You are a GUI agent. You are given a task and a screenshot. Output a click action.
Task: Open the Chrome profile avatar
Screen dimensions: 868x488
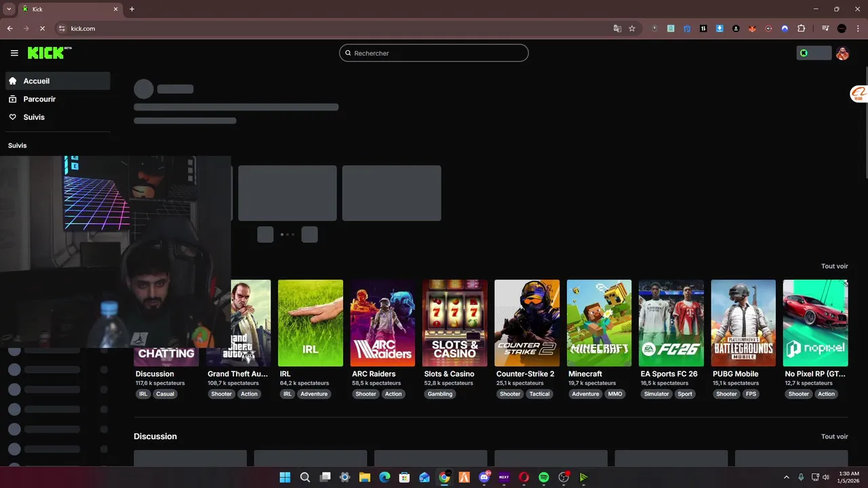[x=842, y=28]
